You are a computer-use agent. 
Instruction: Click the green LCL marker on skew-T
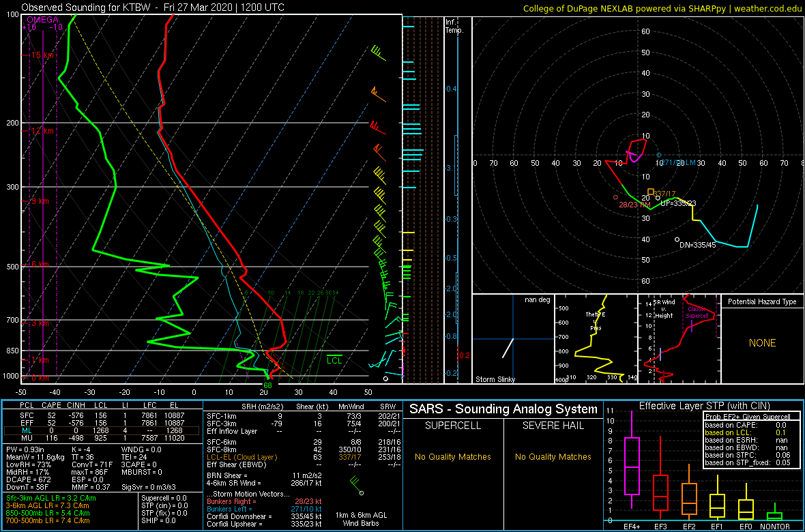pyautogui.click(x=334, y=358)
